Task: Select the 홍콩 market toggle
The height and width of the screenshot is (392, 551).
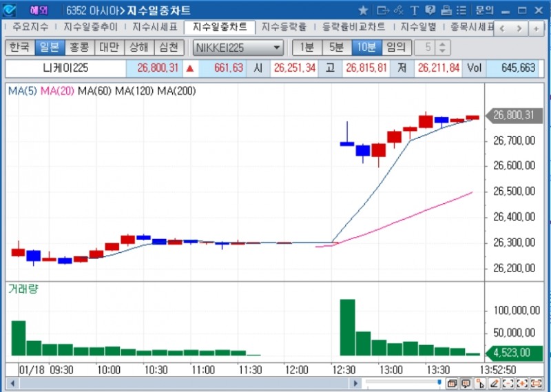Action: 79,48
